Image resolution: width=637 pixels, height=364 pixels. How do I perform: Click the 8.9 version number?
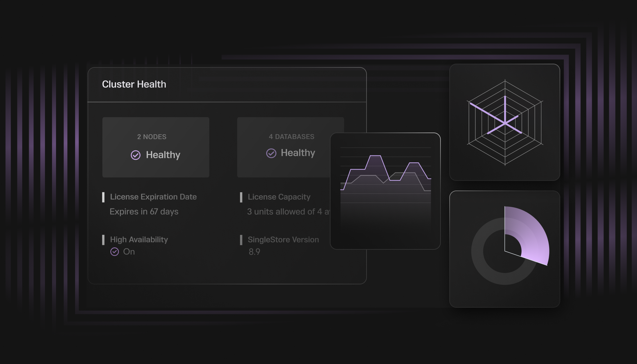(x=254, y=252)
